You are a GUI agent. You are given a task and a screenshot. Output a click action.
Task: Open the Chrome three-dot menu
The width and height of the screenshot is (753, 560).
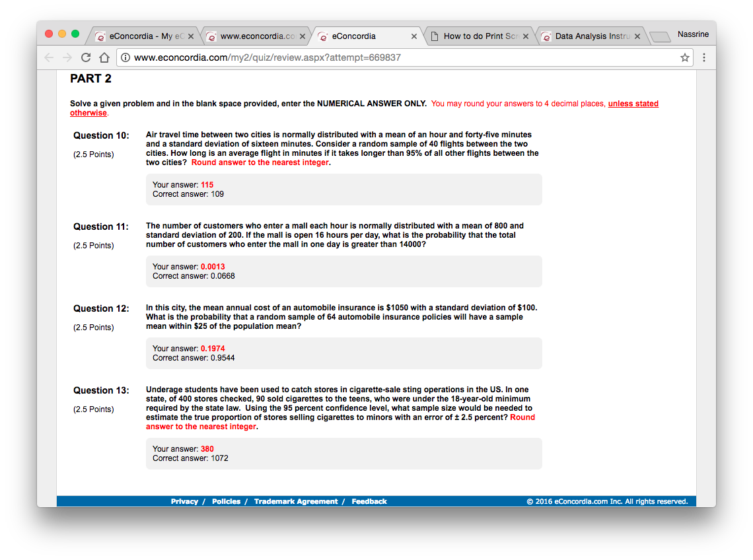[x=704, y=57]
